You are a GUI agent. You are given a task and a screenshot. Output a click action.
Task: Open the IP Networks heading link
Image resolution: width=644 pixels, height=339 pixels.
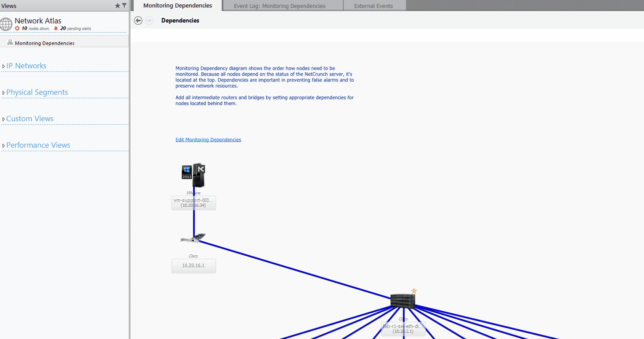[26, 66]
